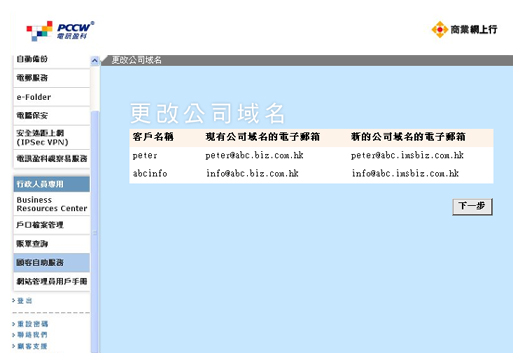Select the highlighted 顧客自助服務 item
The image size is (525, 363).
pos(52,263)
